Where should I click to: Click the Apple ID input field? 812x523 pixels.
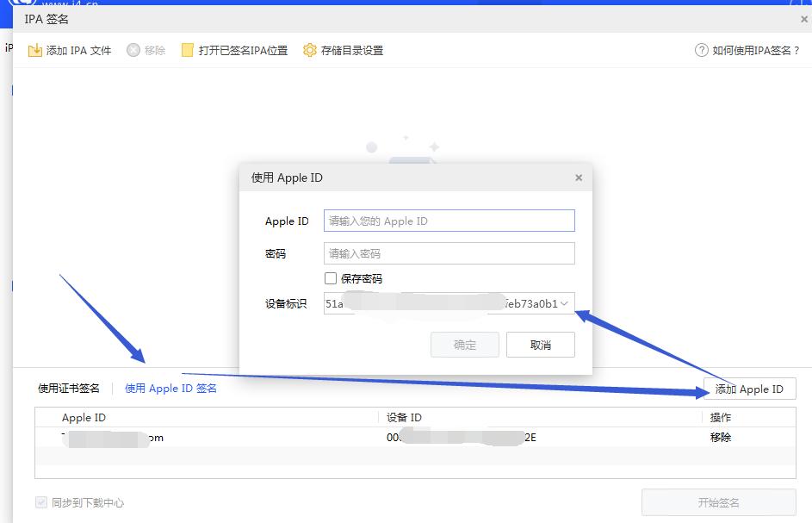(449, 221)
